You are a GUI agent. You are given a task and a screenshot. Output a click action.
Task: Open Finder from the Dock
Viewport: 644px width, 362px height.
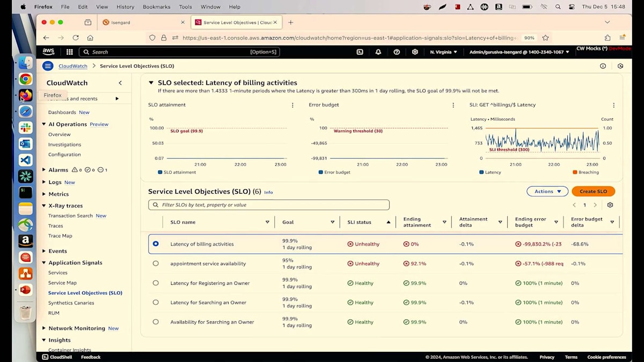(25, 63)
